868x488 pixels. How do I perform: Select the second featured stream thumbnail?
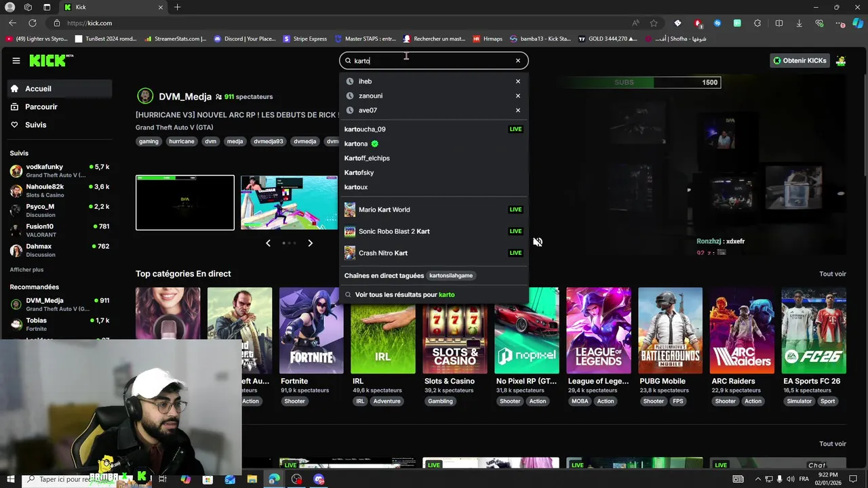[x=289, y=203]
